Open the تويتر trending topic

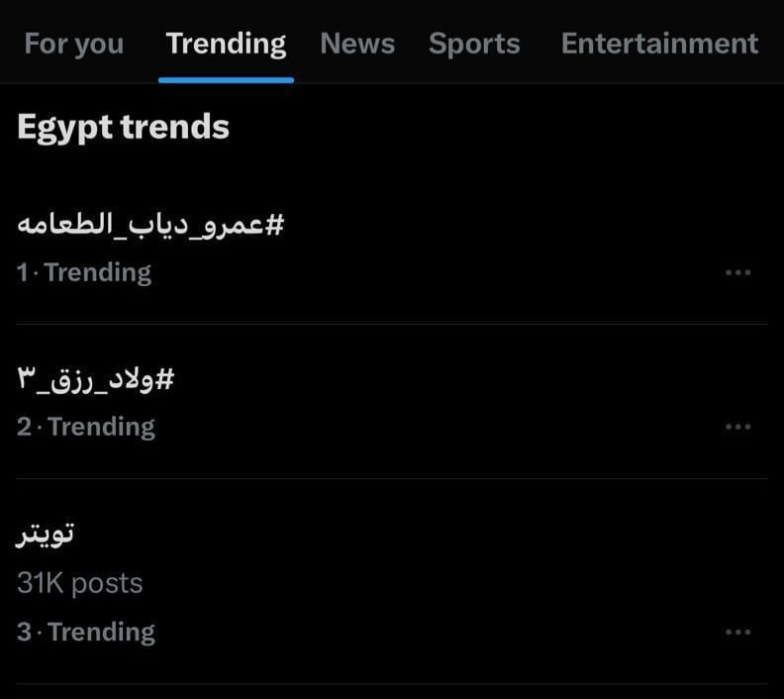(x=46, y=535)
